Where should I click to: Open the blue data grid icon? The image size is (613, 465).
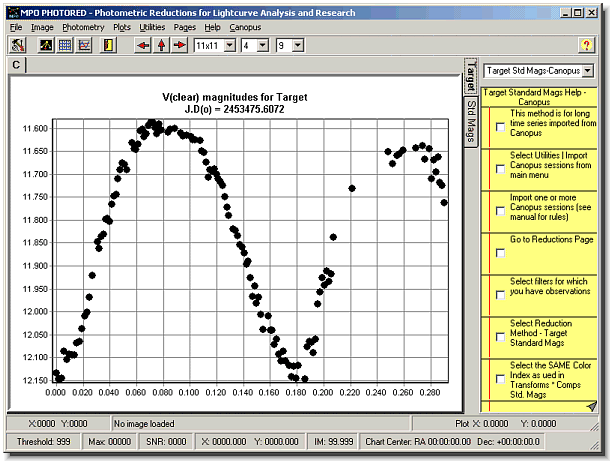pos(65,45)
